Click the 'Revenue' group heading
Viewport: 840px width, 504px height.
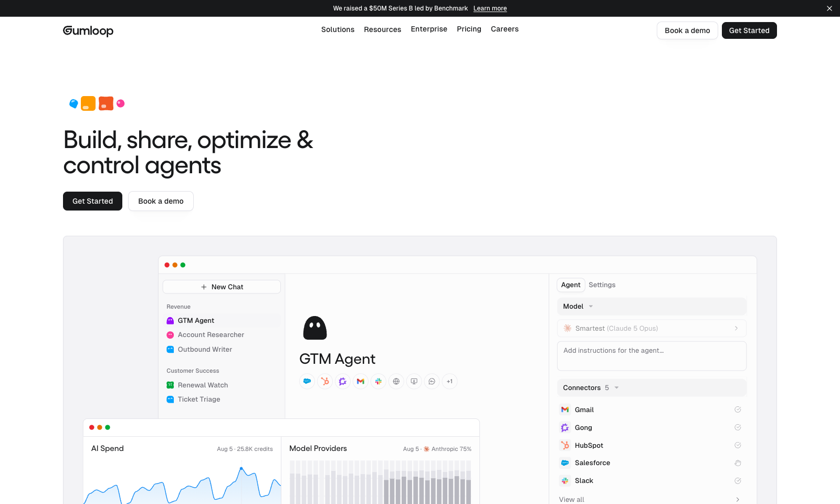(178, 307)
